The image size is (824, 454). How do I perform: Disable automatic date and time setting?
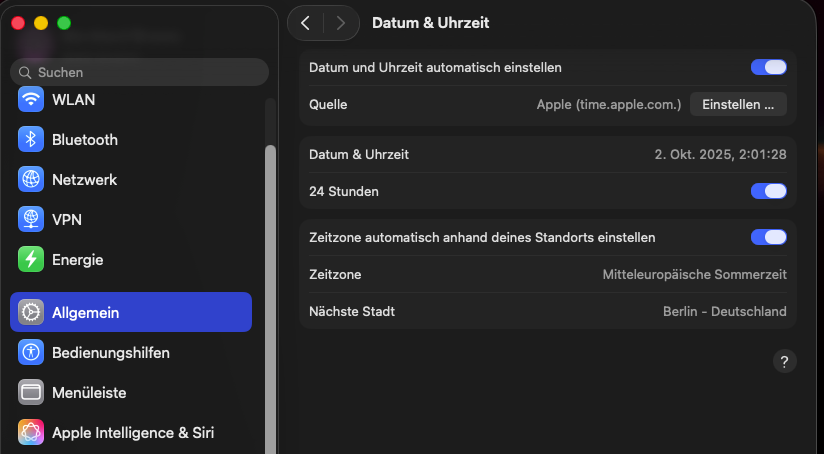click(x=768, y=68)
